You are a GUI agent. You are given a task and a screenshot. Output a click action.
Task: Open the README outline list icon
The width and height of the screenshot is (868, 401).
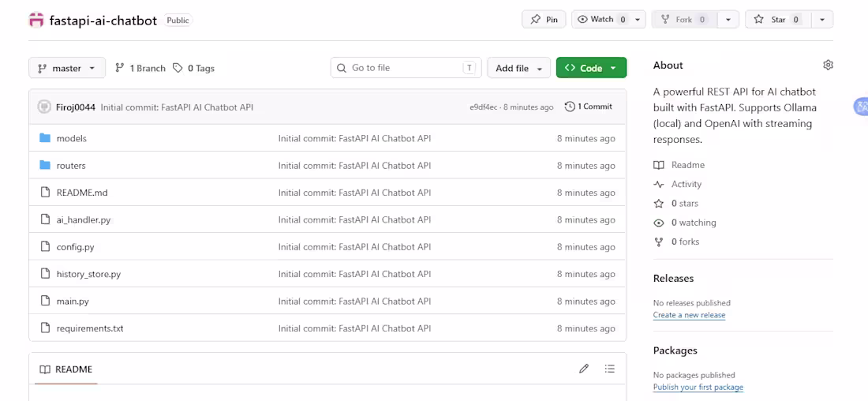[x=609, y=369]
